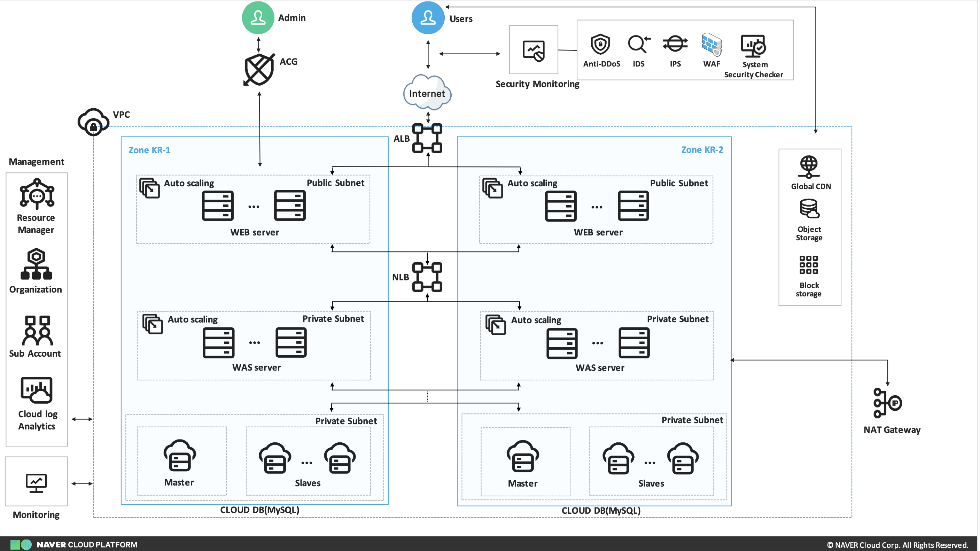Image resolution: width=980 pixels, height=551 pixels.
Task: Click the Cloud log Analytics icon
Action: [x=37, y=390]
